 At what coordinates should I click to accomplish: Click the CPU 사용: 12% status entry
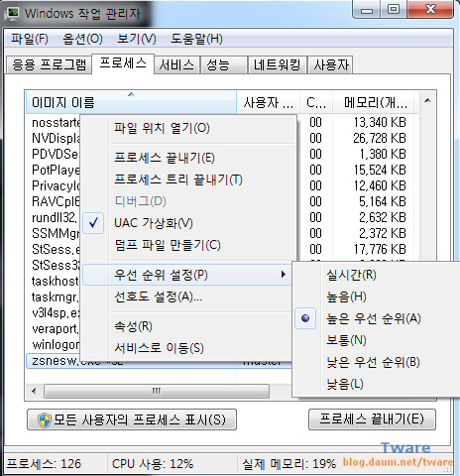(153, 464)
